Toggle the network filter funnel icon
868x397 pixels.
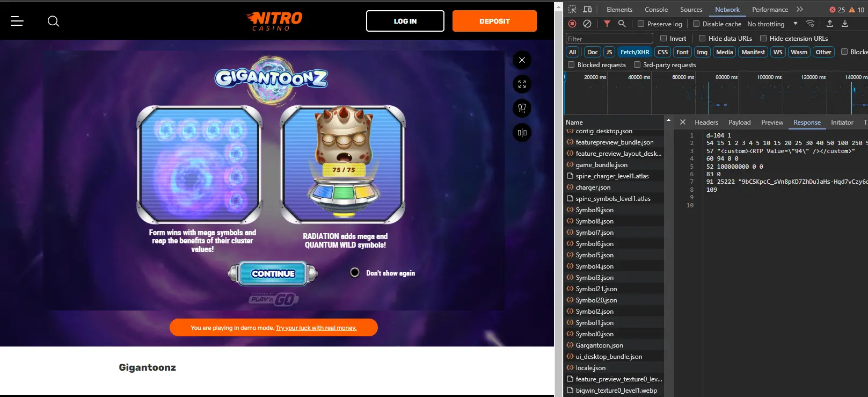607,24
